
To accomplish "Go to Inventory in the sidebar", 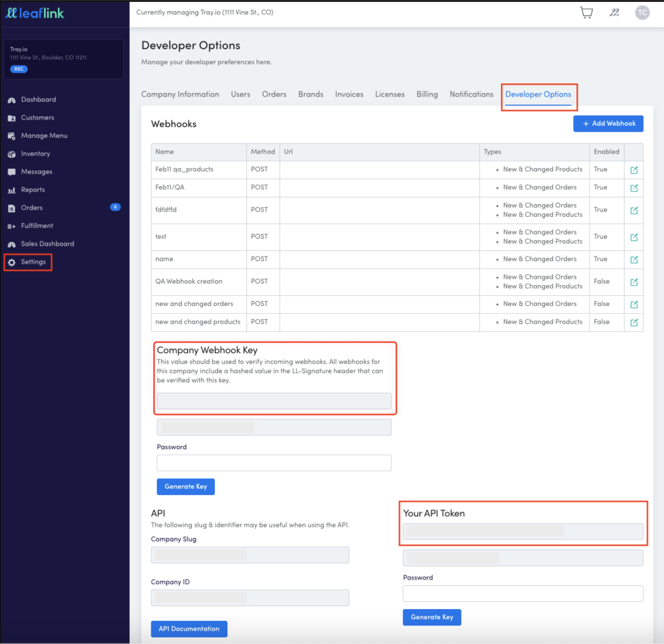I will click(35, 154).
